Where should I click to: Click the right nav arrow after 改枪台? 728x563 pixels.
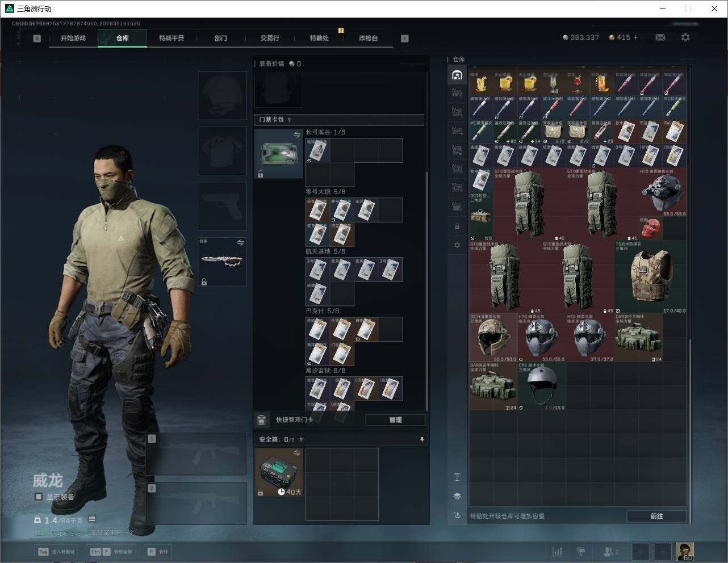click(405, 39)
